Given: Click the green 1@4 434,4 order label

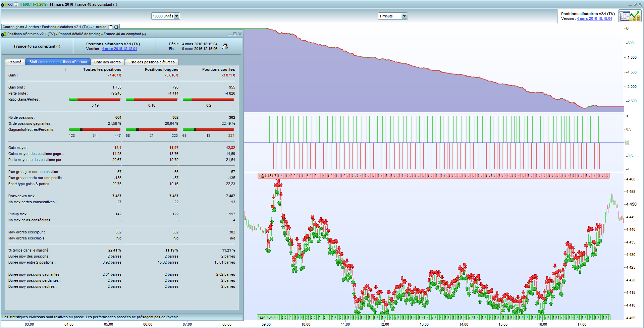Looking at the screenshot, I should (x=267, y=317).
